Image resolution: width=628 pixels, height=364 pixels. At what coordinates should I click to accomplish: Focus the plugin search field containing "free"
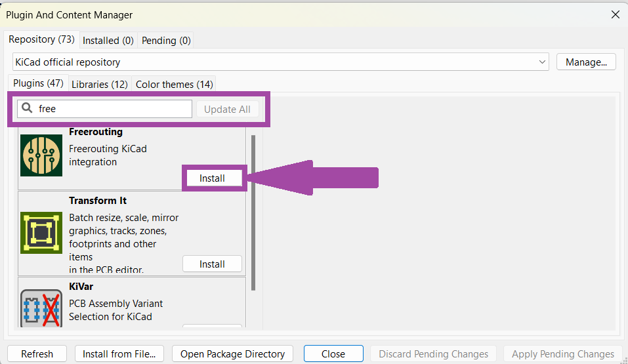click(112, 109)
